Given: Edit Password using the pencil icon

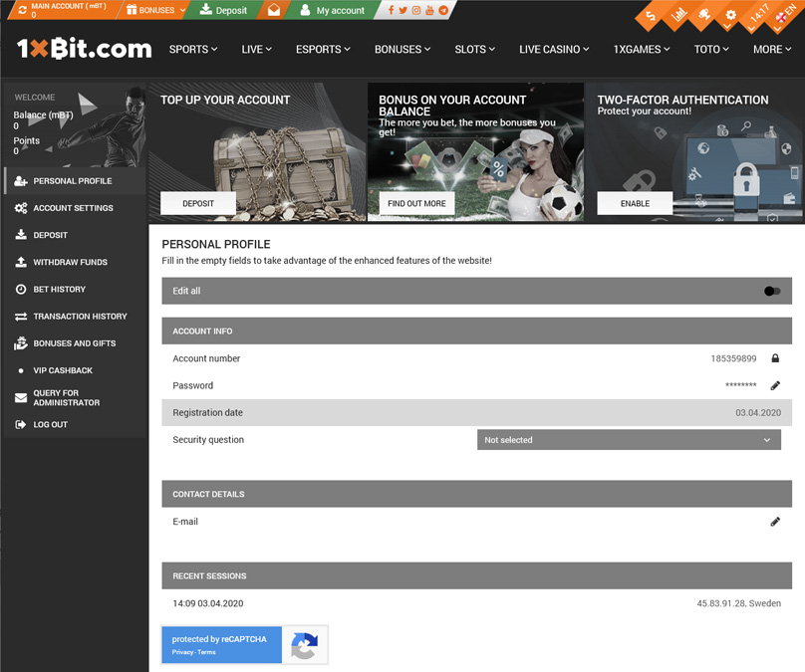Looking at the screenshot, I should [775, 385].
